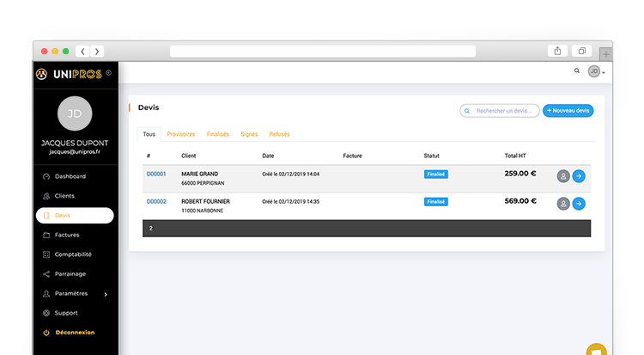Click client name MARIE GRAND

[199, 174]
